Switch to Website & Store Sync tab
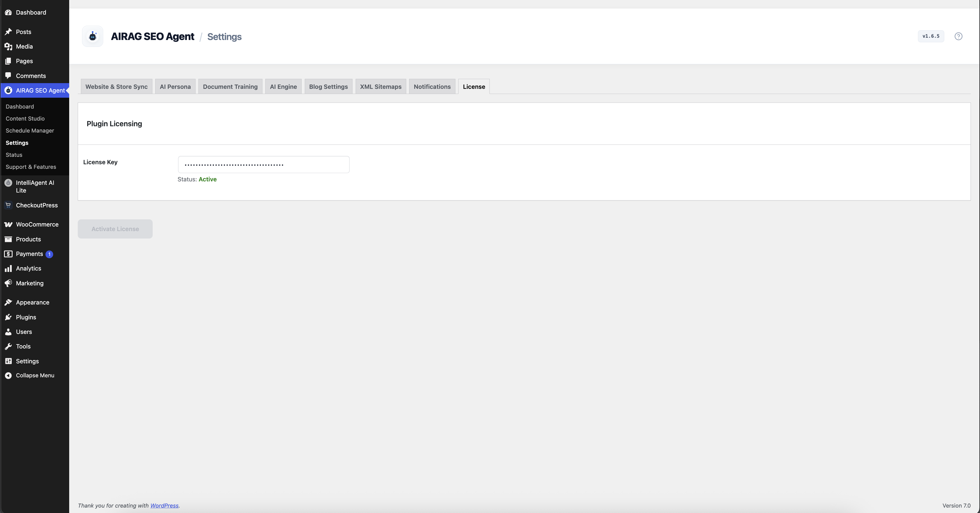 (x=116, y=87)
